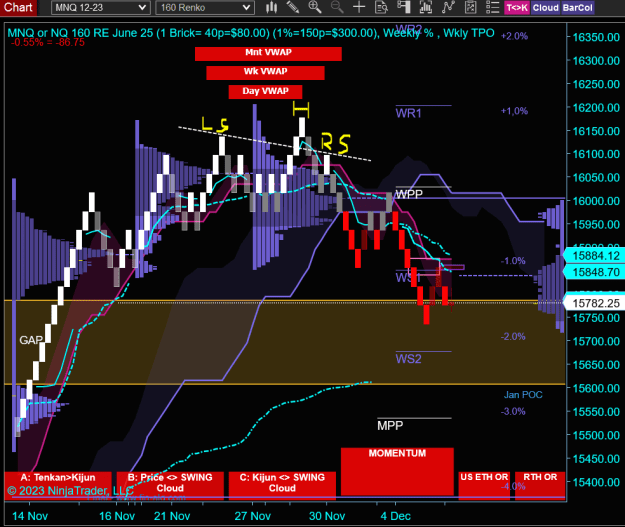The image size is (625, 527).
Task: Click the GAP text label
Action: pos(31,340)
